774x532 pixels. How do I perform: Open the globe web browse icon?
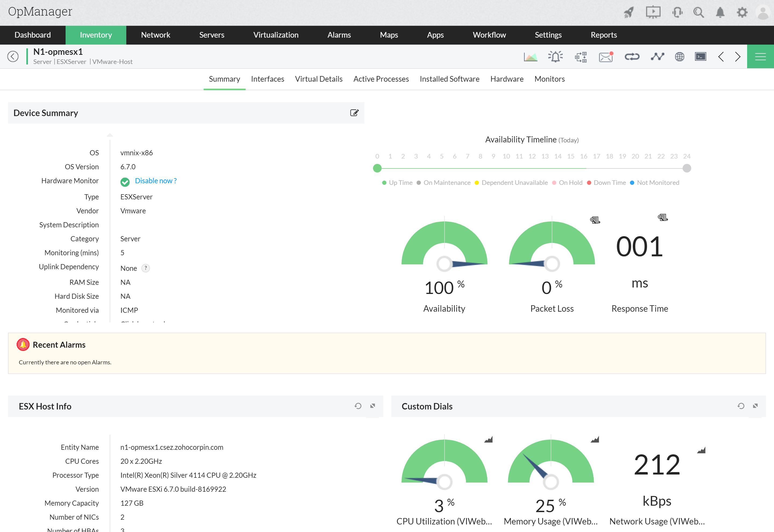tap(679, 57)
